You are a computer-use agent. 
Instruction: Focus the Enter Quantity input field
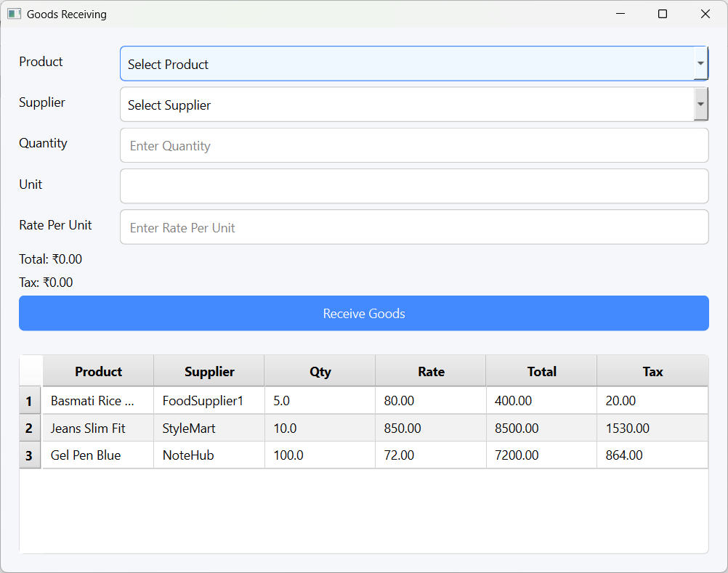pos(414,145)
